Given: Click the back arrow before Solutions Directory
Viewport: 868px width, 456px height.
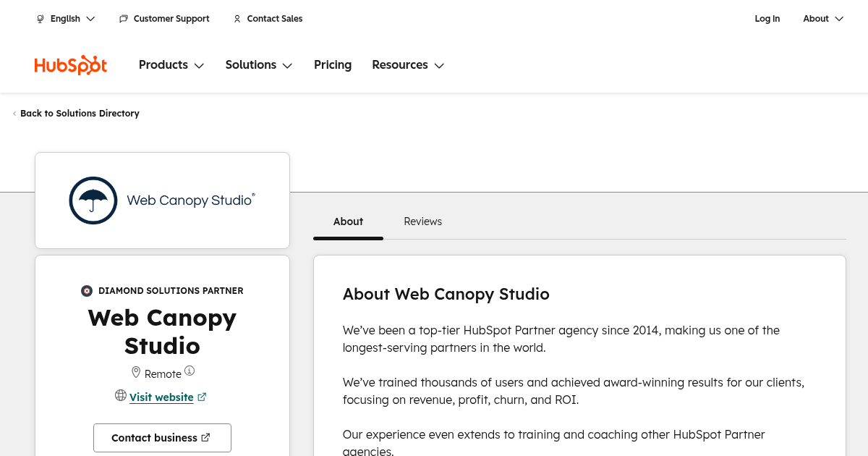Looking at the screenshot, I should [x=14, y=114].
